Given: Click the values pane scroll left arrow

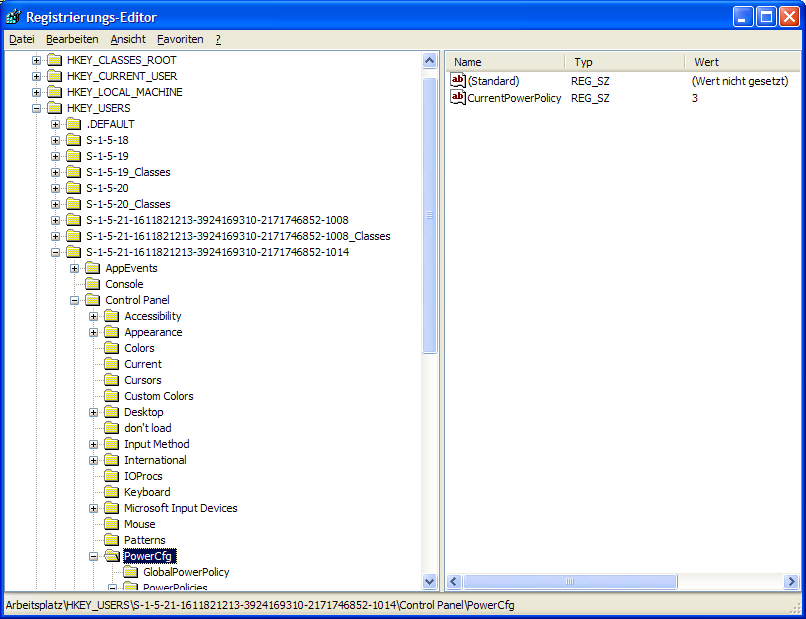Looking at the screenshot, I should 453,581.
